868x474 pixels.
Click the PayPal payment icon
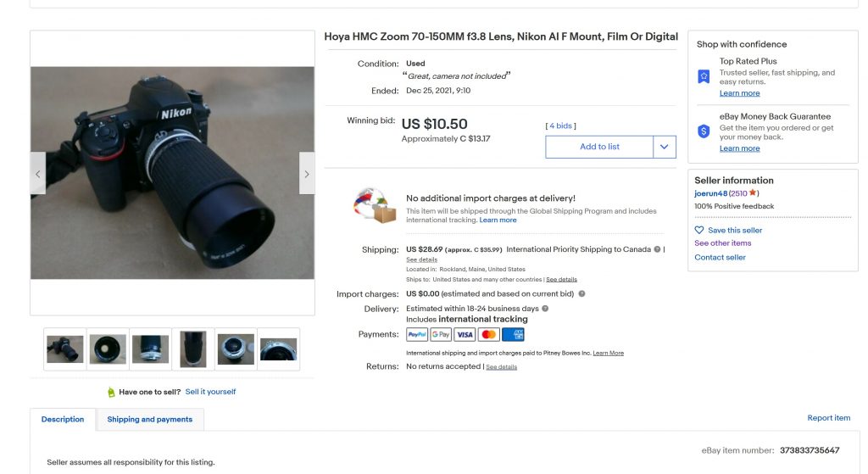click(417, 334)
